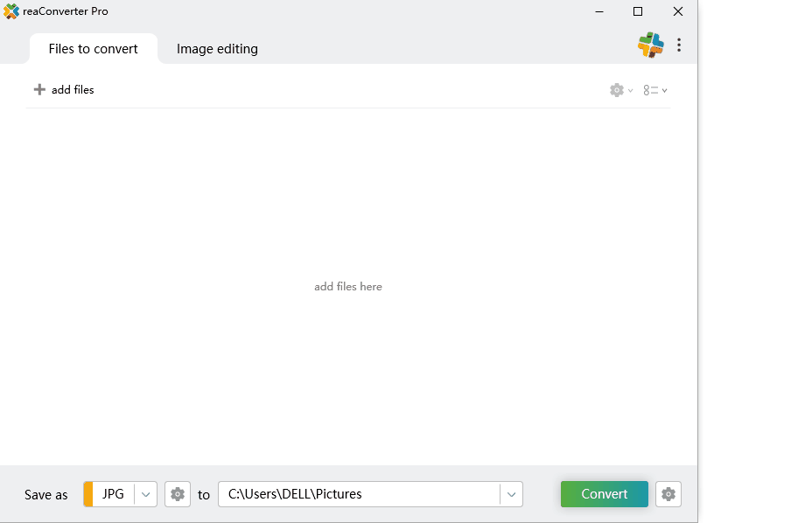
Task: Click the plus icon to add files
Action: pyautogui.click(x=39, y=89)
